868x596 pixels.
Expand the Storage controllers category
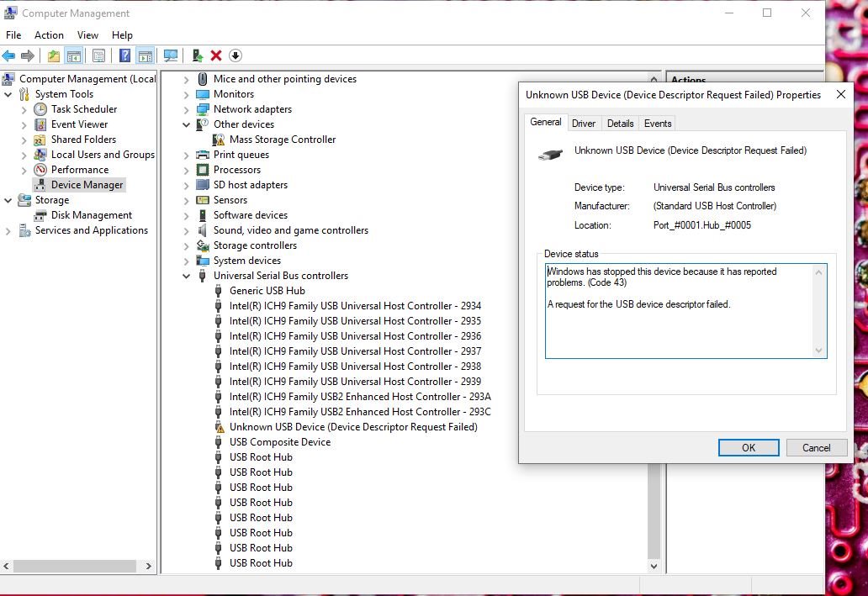coord(187,245)
